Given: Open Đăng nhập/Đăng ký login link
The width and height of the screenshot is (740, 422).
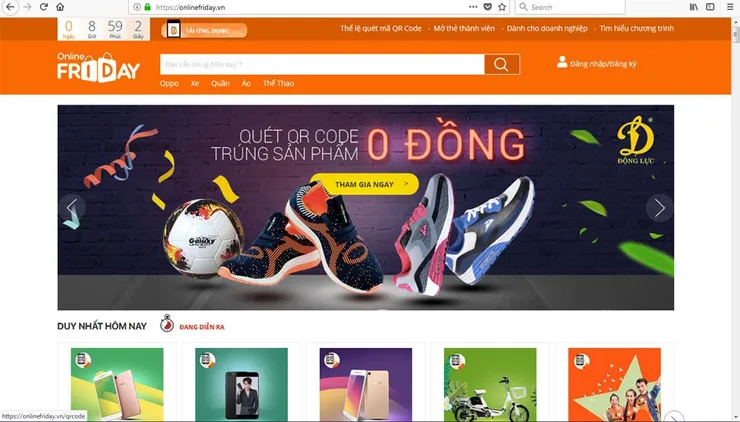Looking at the screenshot, I should (x=597, y=63).
